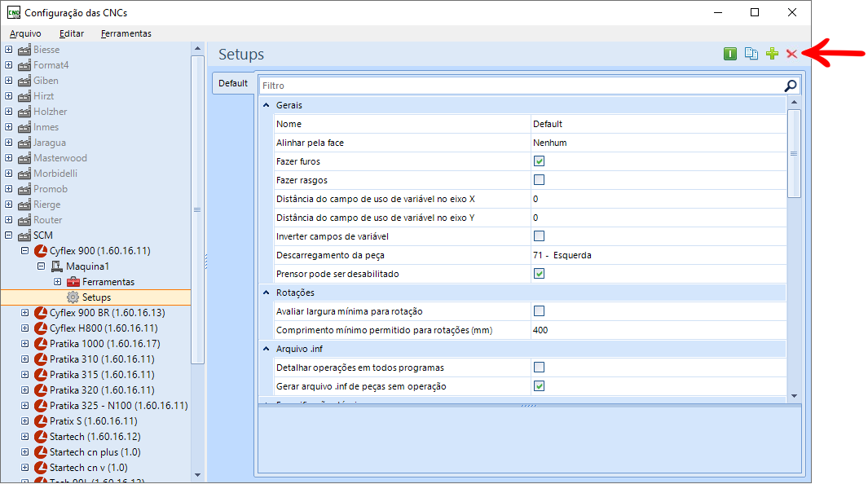Enable Detalhar operações em todos programas
Screen dimensions: 868x493
pyautogui.click(x=540, y=368)
